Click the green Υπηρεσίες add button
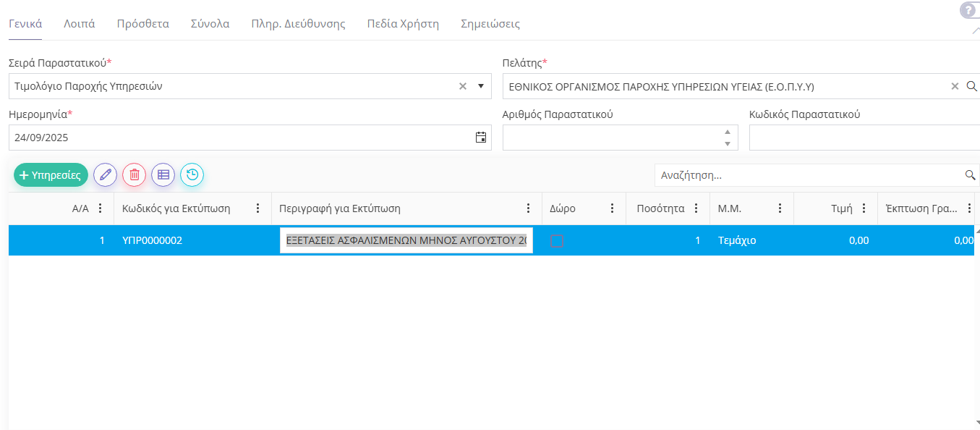Screen dimensions: 980x430 click(x=51, y=174)
